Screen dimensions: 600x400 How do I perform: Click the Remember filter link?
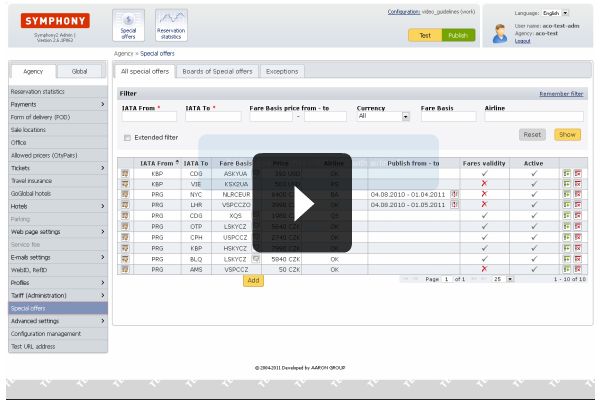click(x=561, y=93)
